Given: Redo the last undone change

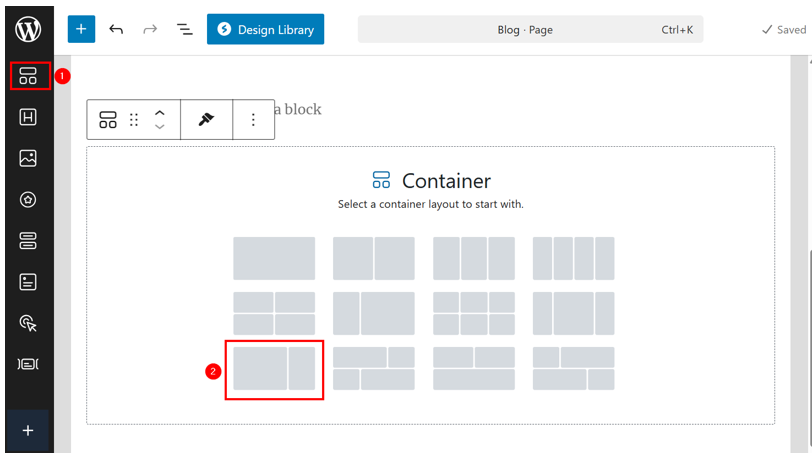Looking at the screenshot, I should [150, 30].
